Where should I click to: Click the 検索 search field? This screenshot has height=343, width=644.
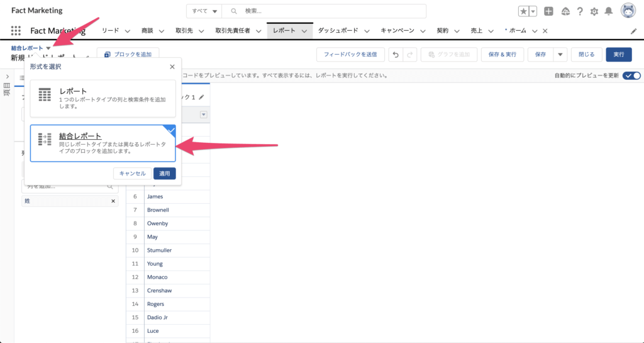(324, 11)
